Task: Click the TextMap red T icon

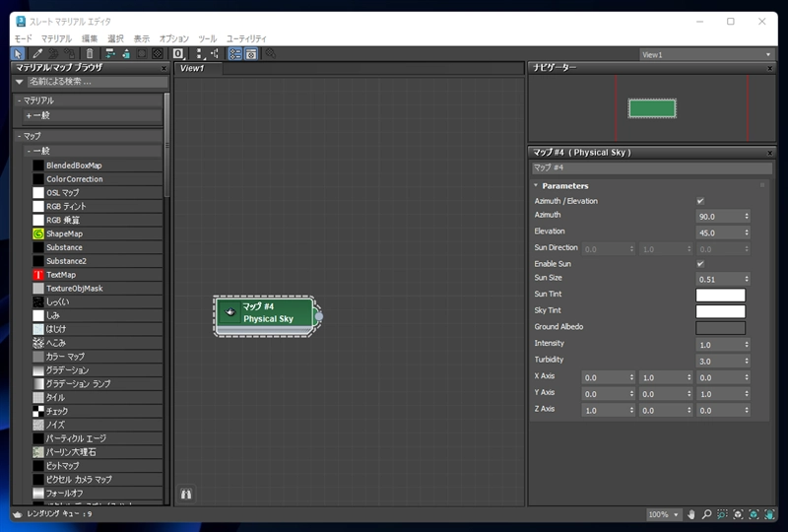Action: point(38,275)
